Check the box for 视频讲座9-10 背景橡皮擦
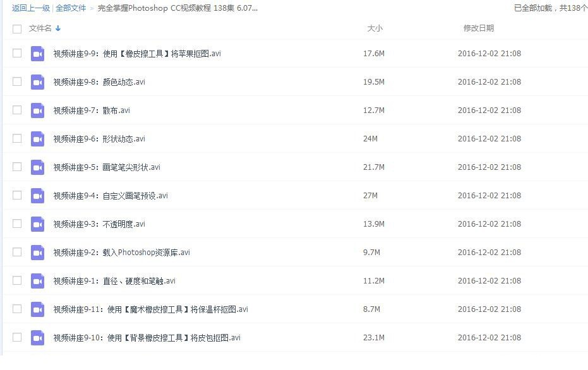588x370 pixels. (17, 337)
